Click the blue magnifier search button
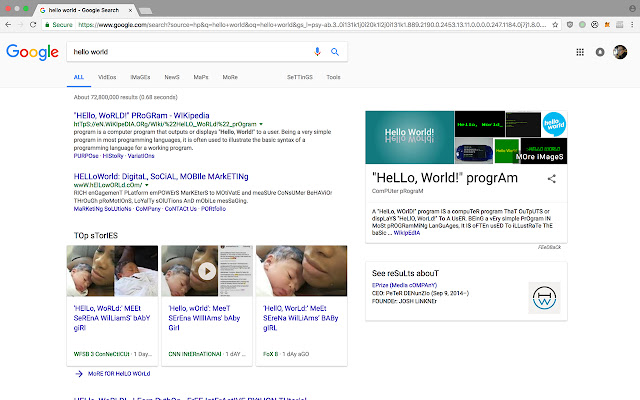 click(335, 52)
